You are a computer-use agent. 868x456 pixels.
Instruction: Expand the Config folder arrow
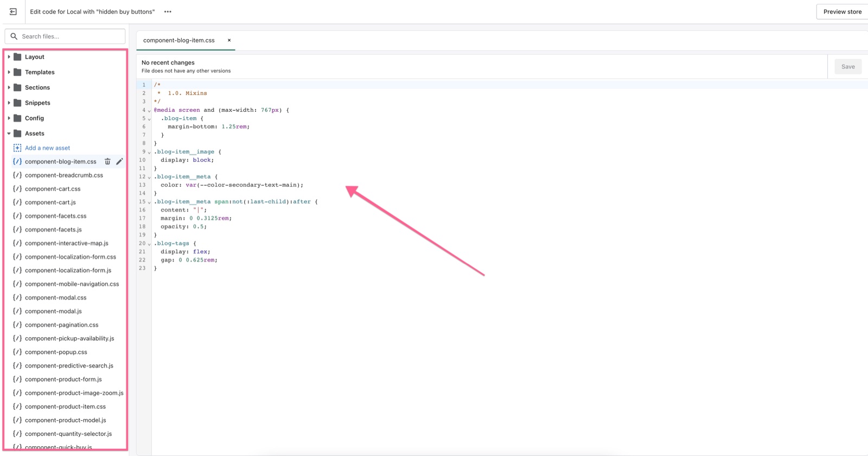click(9, 118)
